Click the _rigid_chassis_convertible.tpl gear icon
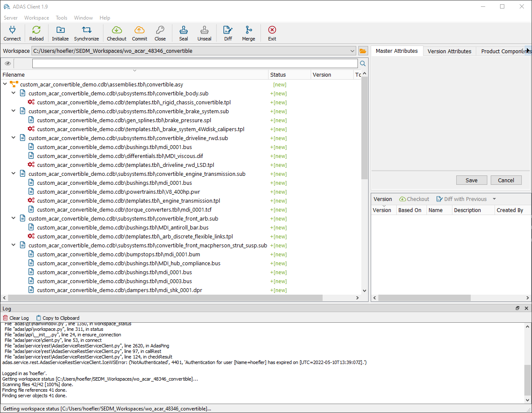The height and width of the screenshot is (413, 532). [31, 102]
